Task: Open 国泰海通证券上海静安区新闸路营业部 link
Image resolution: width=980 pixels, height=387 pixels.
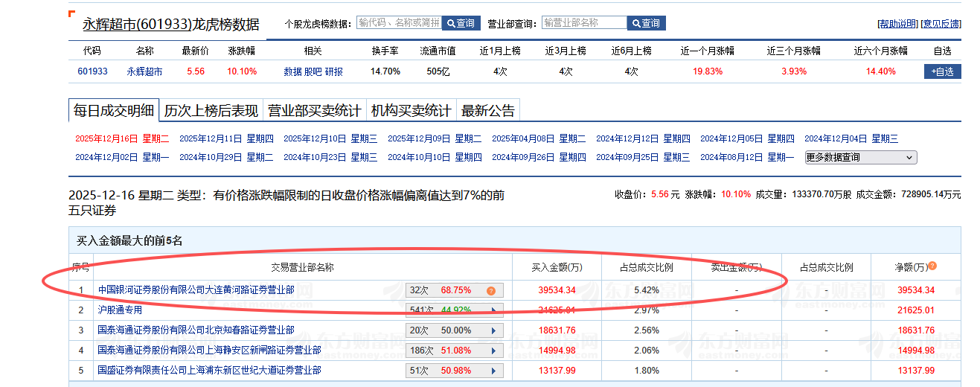Action: point(209,351)
